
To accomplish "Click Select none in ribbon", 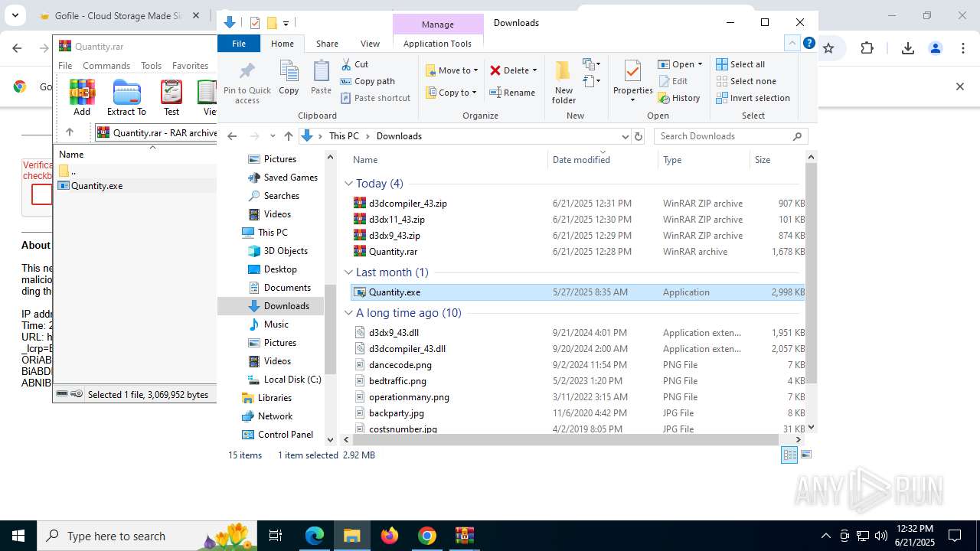I will pyautogui.click(x=746, y=81).
